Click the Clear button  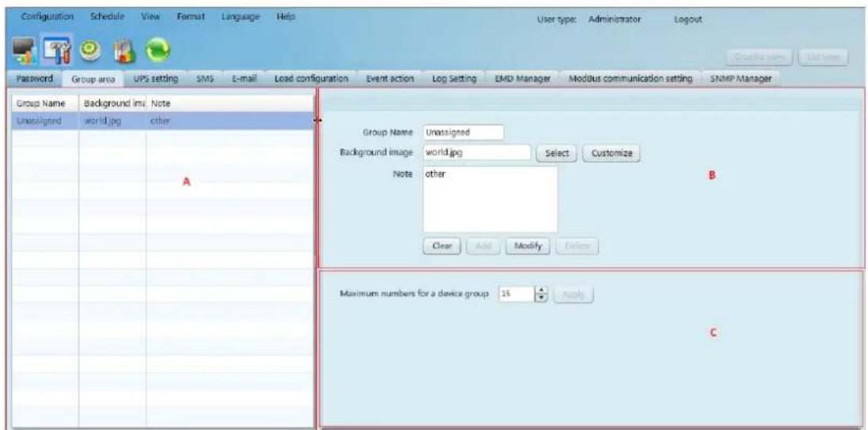point(442,245)
